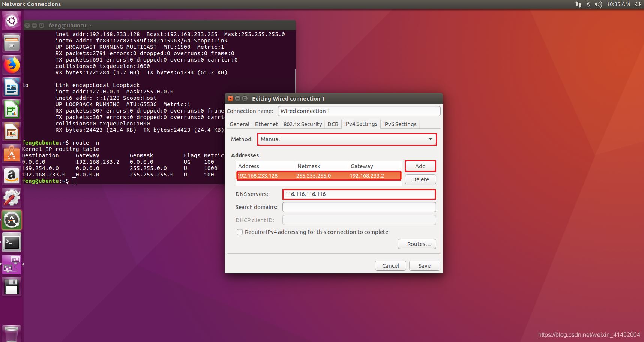The width and height of the screenshot is (644, 342).
Task: Open Firefox from the launcher
Action: 12,65
